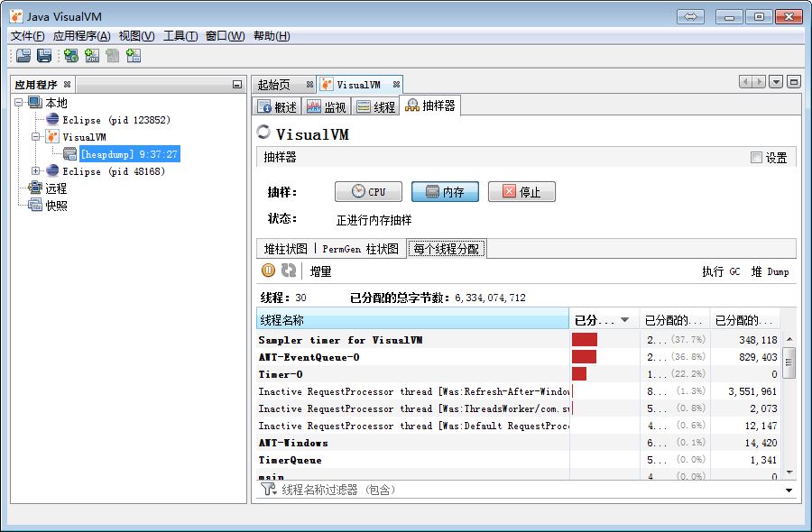Select the Sampler timer for VisualVM row
The image size is (812, 532).
(519, 339)
